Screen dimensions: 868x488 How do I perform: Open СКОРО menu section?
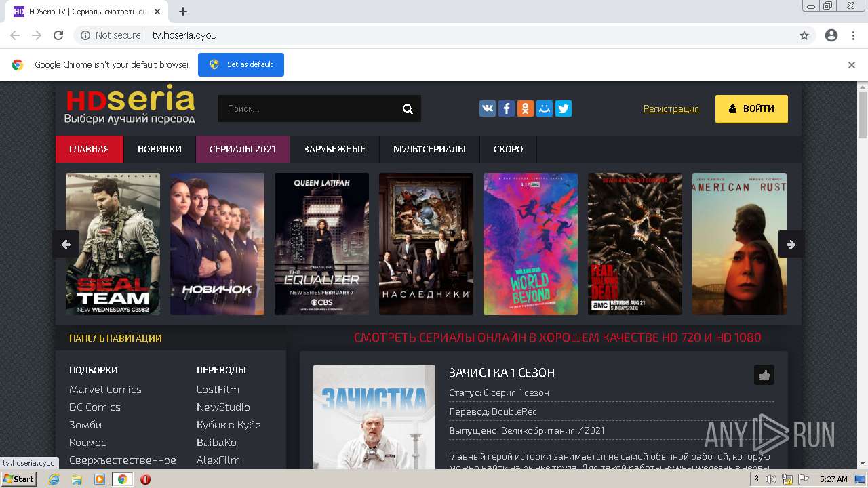pos(509,149)
